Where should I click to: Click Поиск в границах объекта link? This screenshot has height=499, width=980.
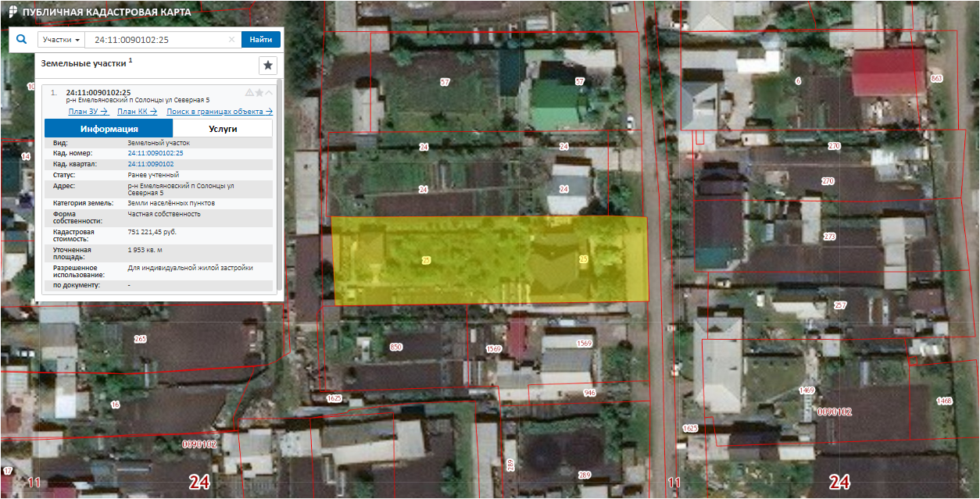pos(219,112)
